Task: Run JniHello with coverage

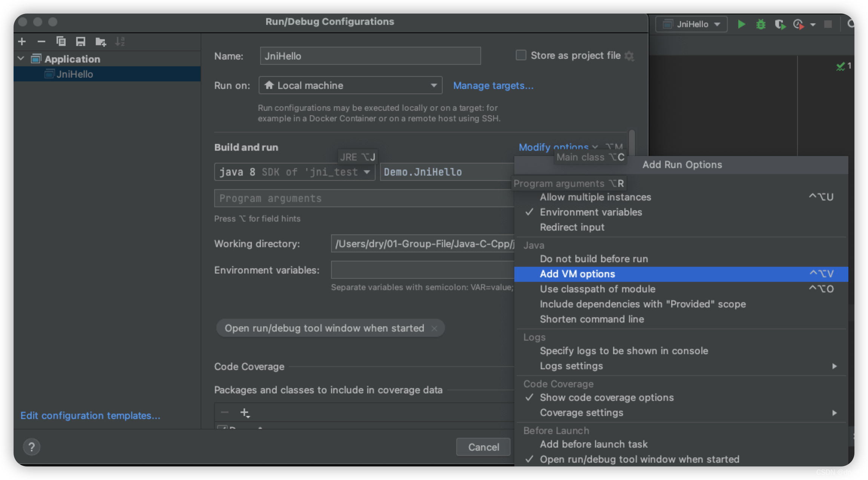Action: 780,24
